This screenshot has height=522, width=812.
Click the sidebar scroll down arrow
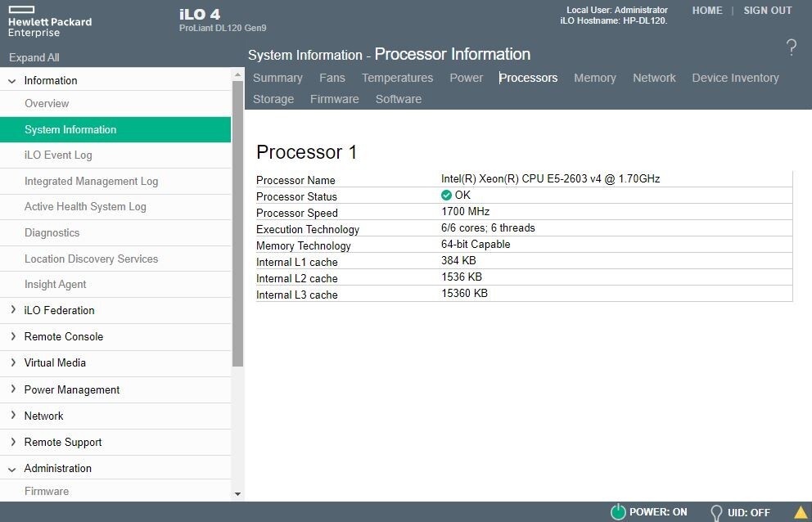coord(237,494)
